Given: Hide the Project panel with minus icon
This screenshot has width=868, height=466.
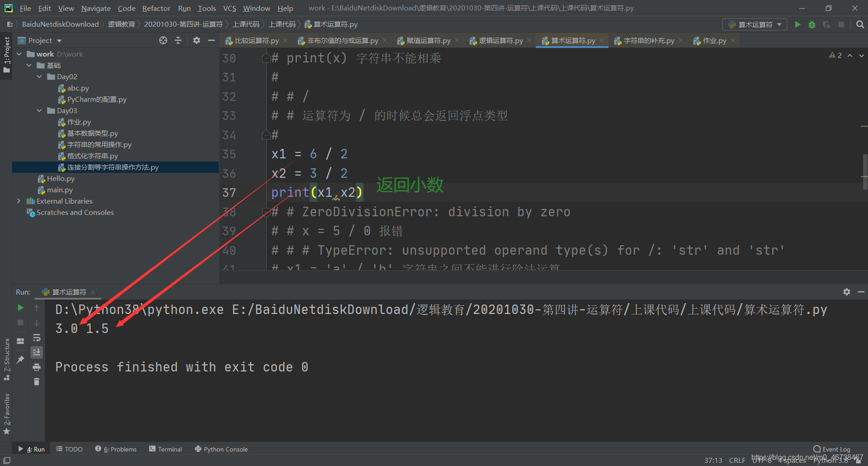Looking at the screenshot, I should point(211,41).
